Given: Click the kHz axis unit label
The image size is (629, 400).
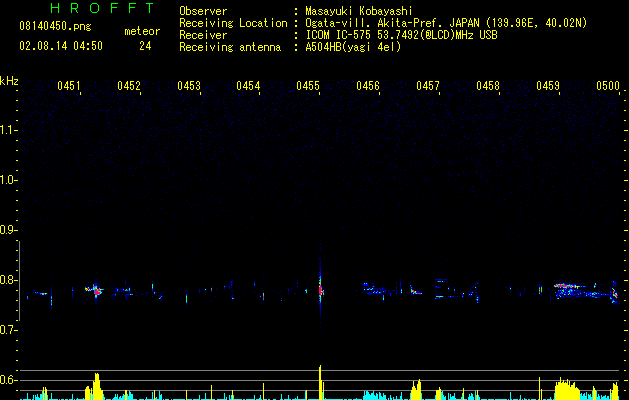Looking at the screenshot, I should pos(9,81).
